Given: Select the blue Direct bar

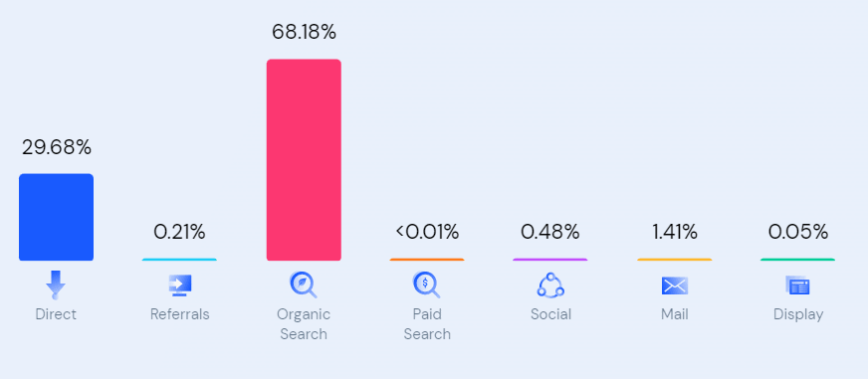Looking at the screenshot, I should 56,217.
